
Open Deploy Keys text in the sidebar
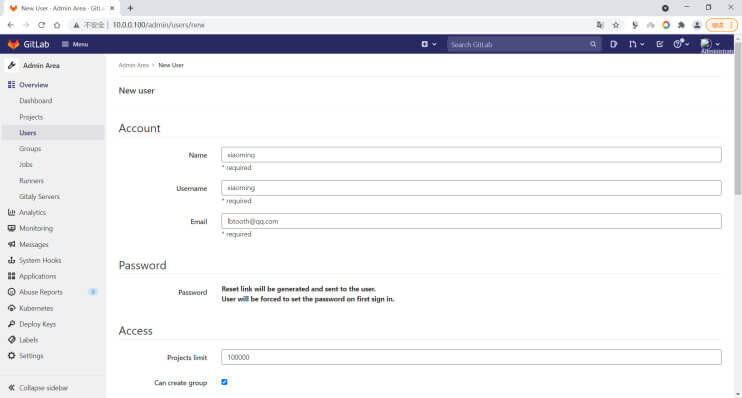(x=37, y=324)
